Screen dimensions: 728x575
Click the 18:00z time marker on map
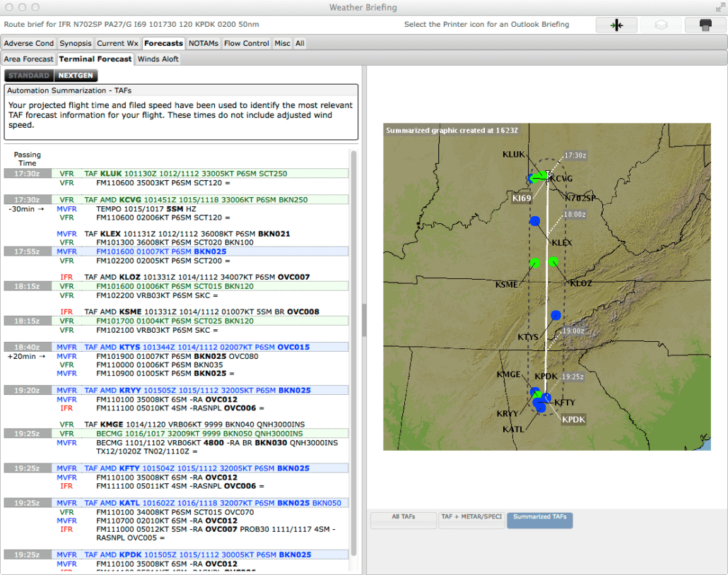574,214
